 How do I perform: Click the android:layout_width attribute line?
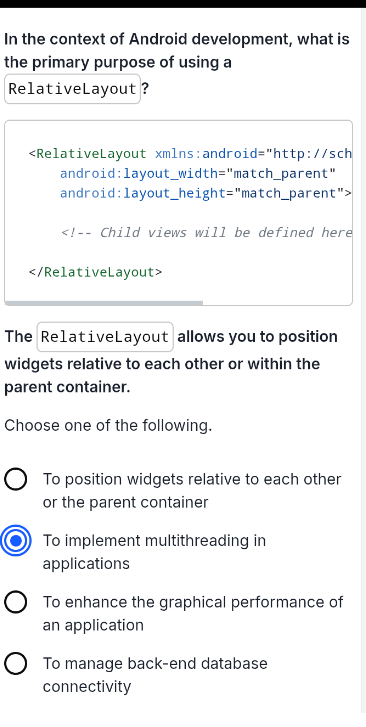[x=198, y=174]
